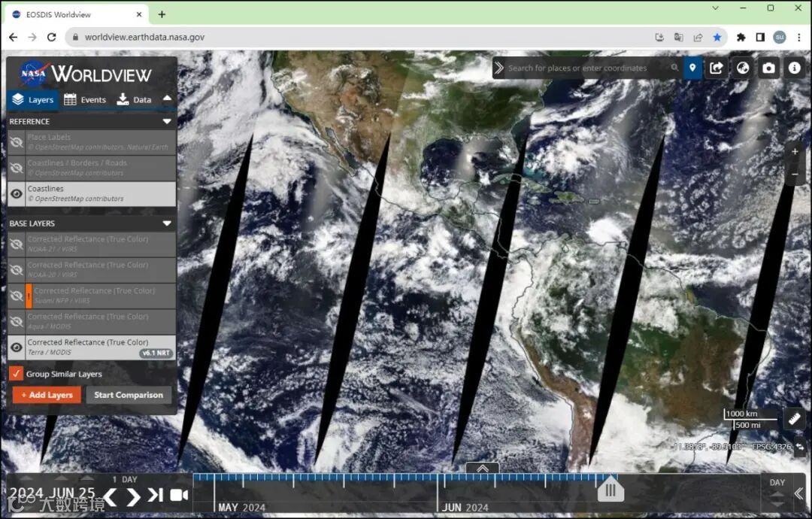Click the MAY 2024 timeline label
Image resolution: width=812 pixels, height=519 pixels.
241,508
